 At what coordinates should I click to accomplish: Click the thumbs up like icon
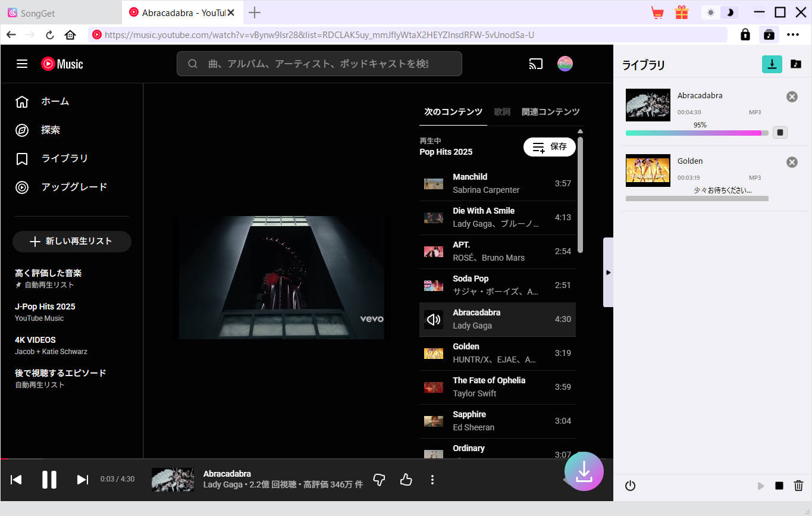coord(406,480)
